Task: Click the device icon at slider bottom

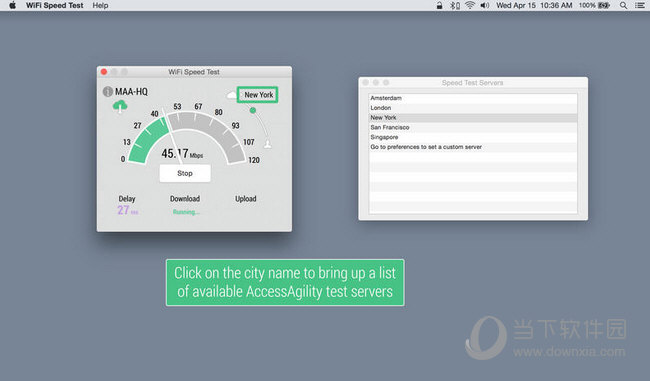Action: 268,144
